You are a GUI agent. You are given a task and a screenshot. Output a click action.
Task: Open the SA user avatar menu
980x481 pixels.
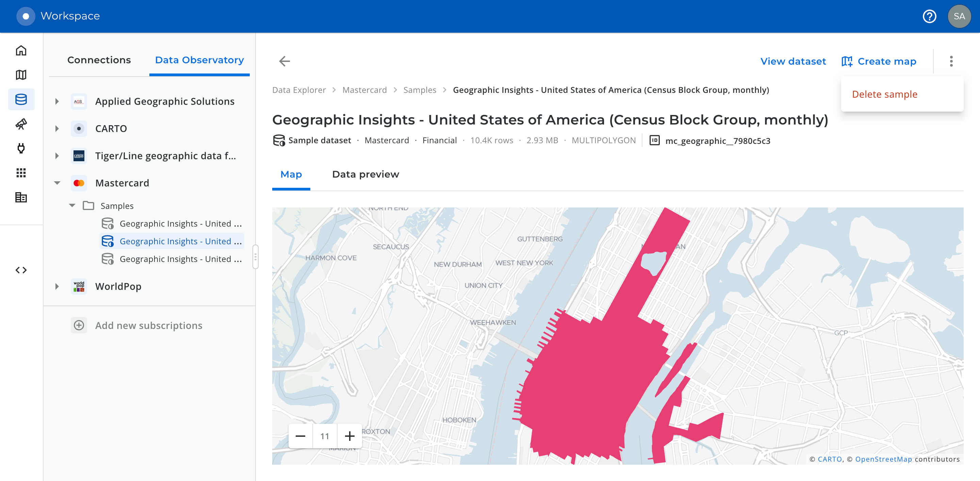(959, 16)
